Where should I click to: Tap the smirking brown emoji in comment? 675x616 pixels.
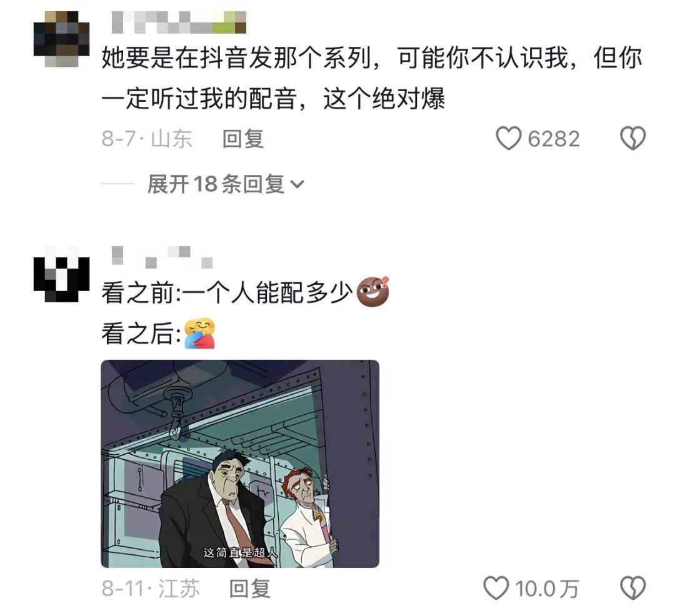point(373,292)
